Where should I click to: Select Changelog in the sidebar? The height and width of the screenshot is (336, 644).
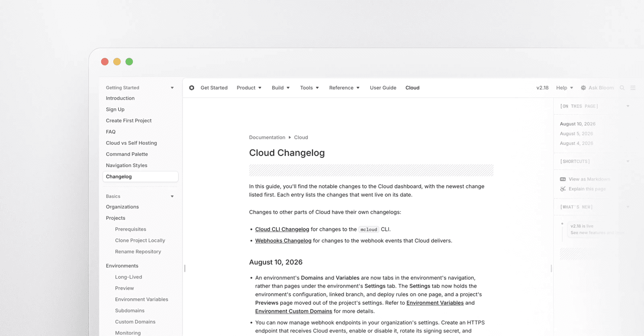pyautogui.click(x=140, y=177)
